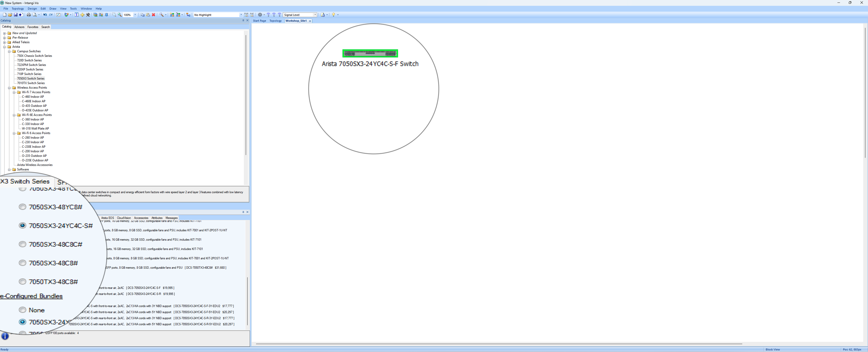This screenshot has width=868, height=352.
Task: Open the Topology menu
Action: point(17,9)
